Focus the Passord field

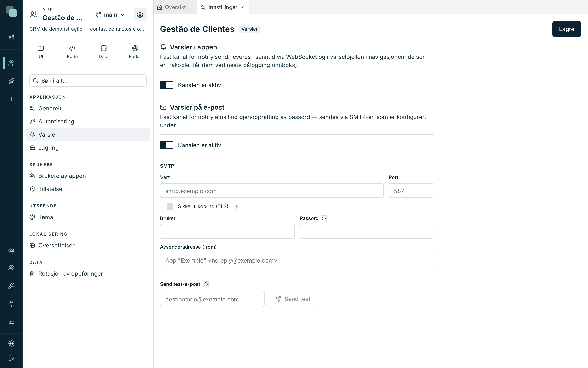point(367,231)
